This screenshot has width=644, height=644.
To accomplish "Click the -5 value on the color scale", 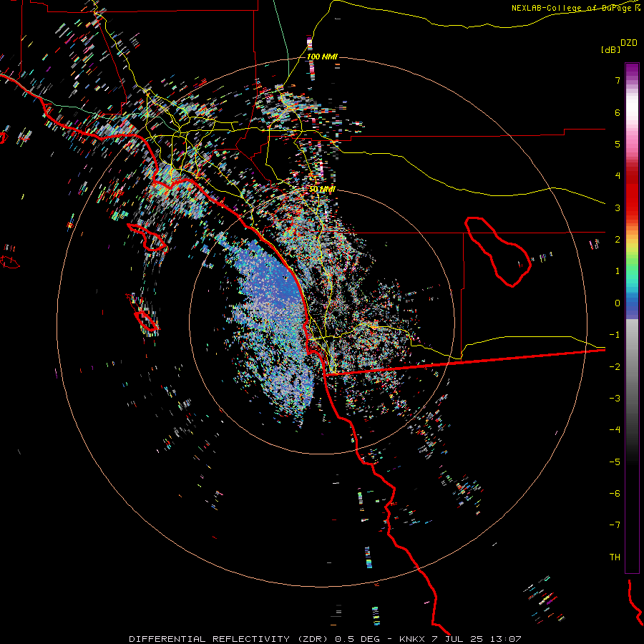I will click(615, 462).
